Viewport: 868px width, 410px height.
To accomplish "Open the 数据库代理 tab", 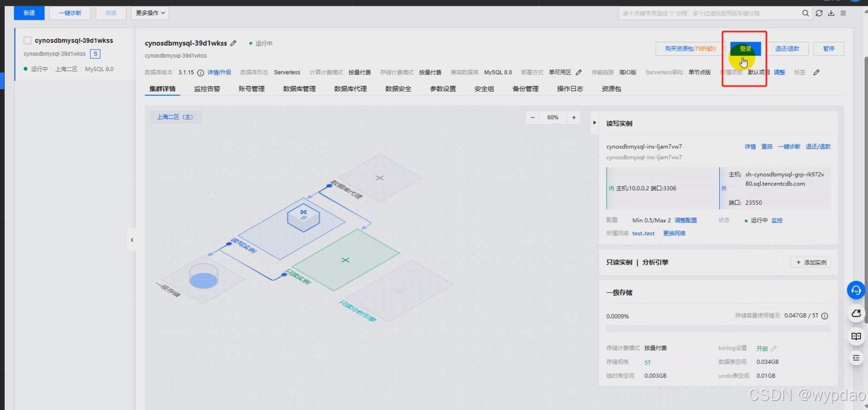I will [350, 89].
